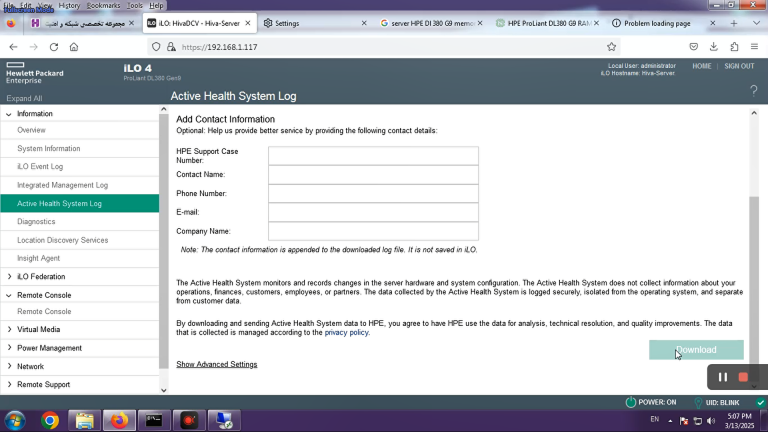
Task: Open the Firefox hamburger application menu
Action: (x=754, y=47)
